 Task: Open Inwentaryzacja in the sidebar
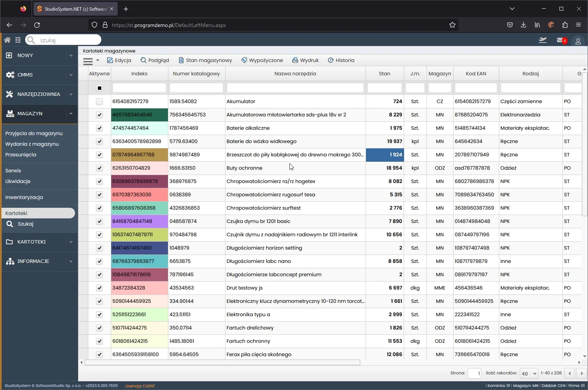click(x=24, y=197)
